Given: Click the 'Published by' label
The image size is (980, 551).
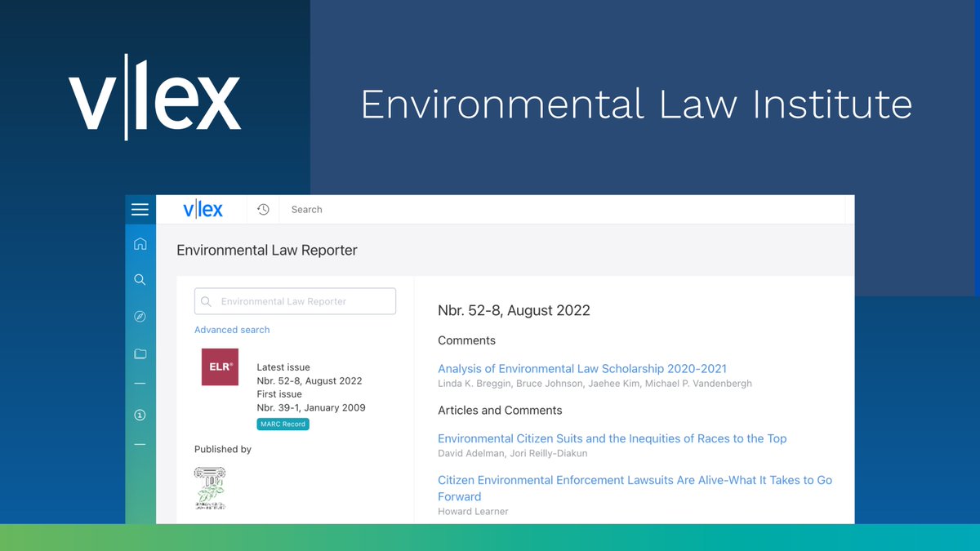Looking at the screenshot, I should [x=223, y=449].
